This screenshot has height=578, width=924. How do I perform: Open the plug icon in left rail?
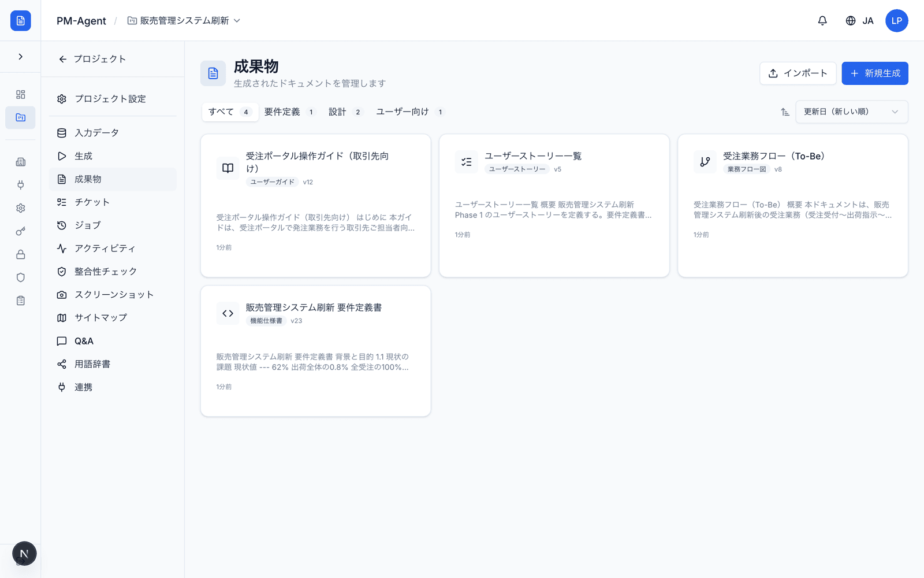coord(21,185)
